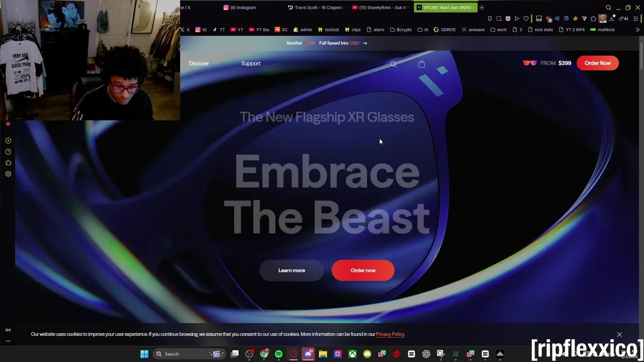Open Google Chrome from the taskbar

tap(264, 354)
